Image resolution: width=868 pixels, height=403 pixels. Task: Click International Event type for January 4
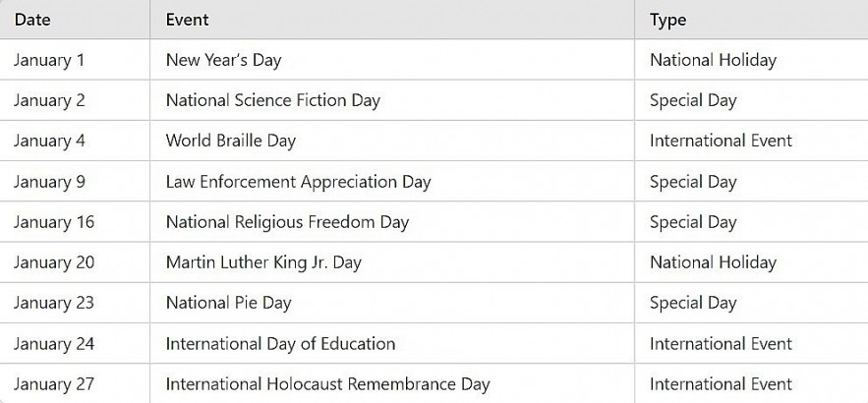click(721, 141)
